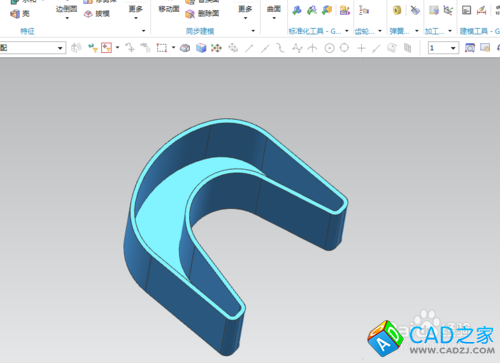The image size is (500, 363).
Task: Open the Surface (曲面) dropdown
Action: tap(274, 12)
